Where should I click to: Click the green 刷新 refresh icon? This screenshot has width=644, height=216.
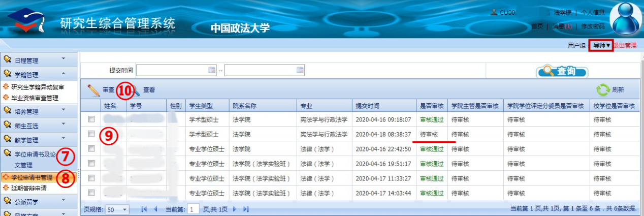pos(602,90)
